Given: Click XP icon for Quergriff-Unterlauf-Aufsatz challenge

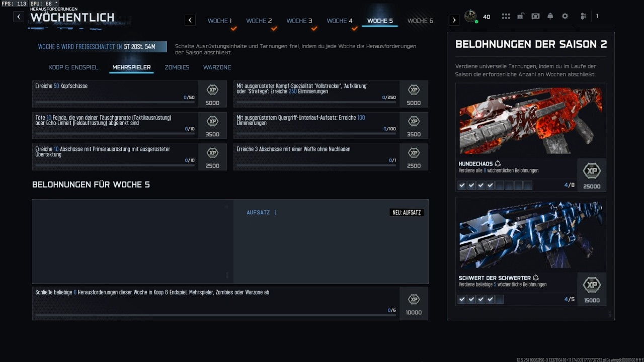Looking at the screenshot, I should pyautogui.click(x=414, y=122).
